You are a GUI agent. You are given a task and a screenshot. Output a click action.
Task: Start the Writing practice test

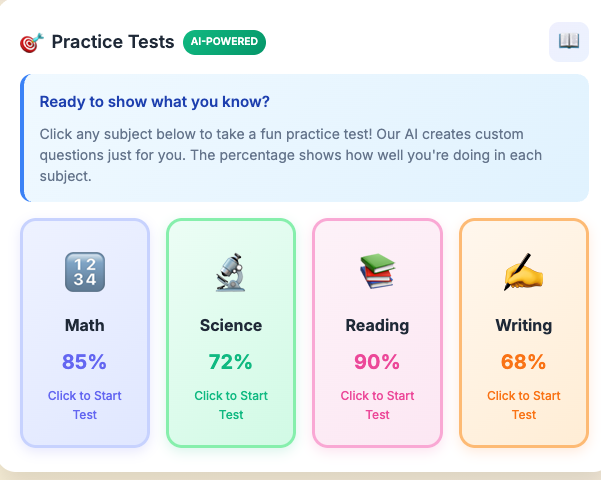[523, 405]
